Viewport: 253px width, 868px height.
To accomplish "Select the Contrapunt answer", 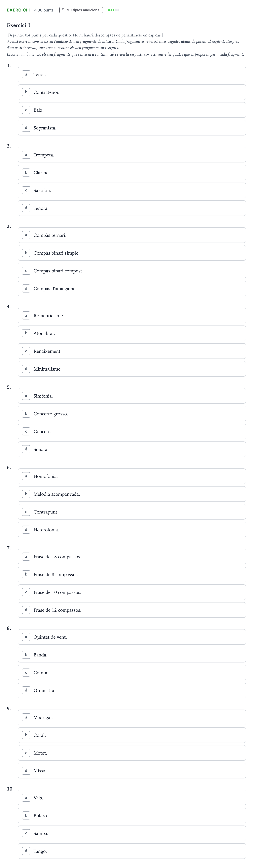I will click(x=132, y=512).
